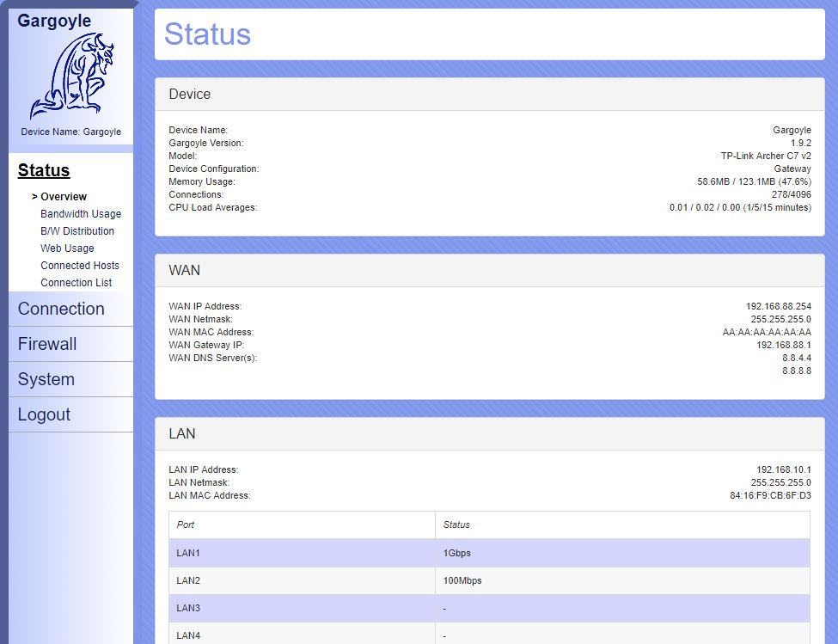Open the Bandwidth Usage page
838x644 pixels.
[x=81, y=214]
